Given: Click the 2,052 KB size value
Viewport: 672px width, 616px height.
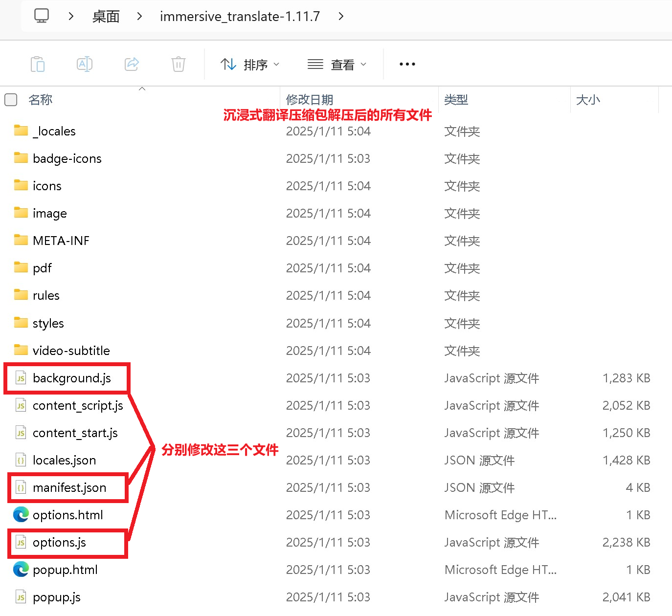Looking at the screenshot, I should tap(627, 405).
